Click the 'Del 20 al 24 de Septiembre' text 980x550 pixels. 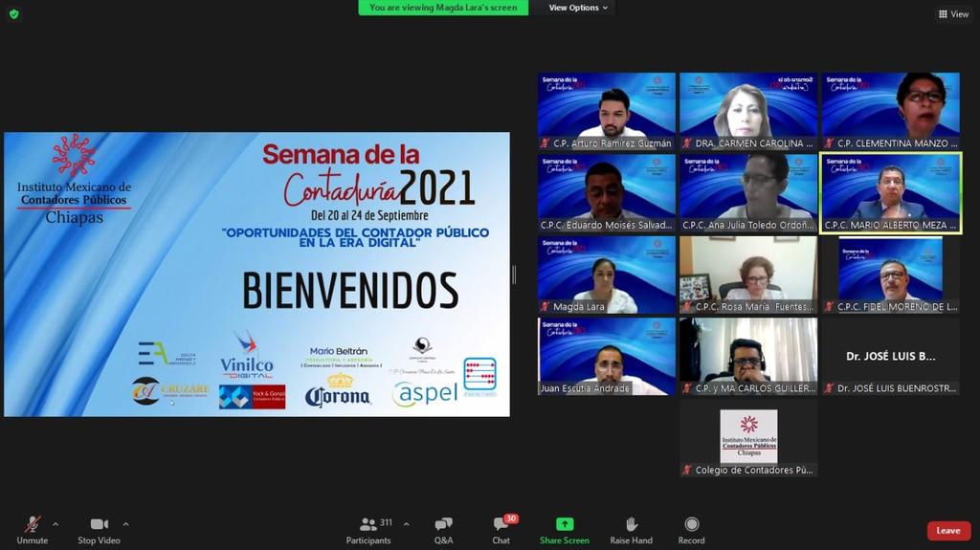click(370, 215)
